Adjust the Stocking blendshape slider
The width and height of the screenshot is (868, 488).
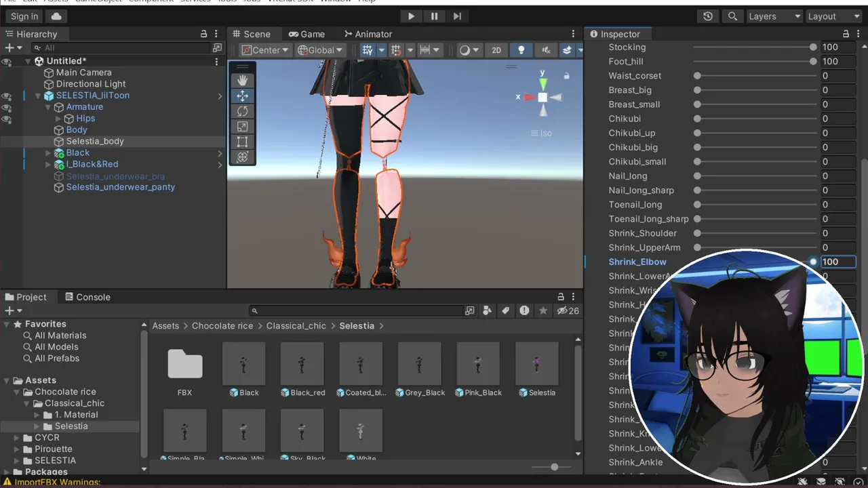tap(755, 47)
